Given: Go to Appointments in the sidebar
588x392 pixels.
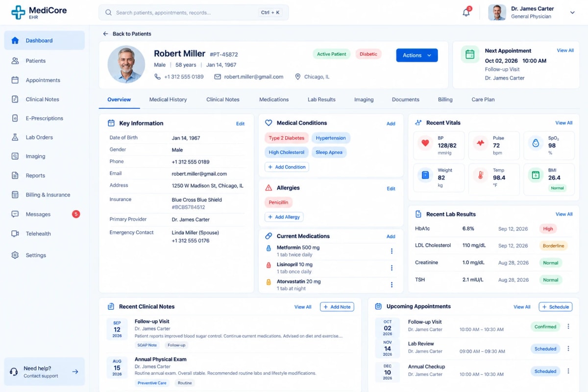Looking at the screenshot, I should (44, 80).
